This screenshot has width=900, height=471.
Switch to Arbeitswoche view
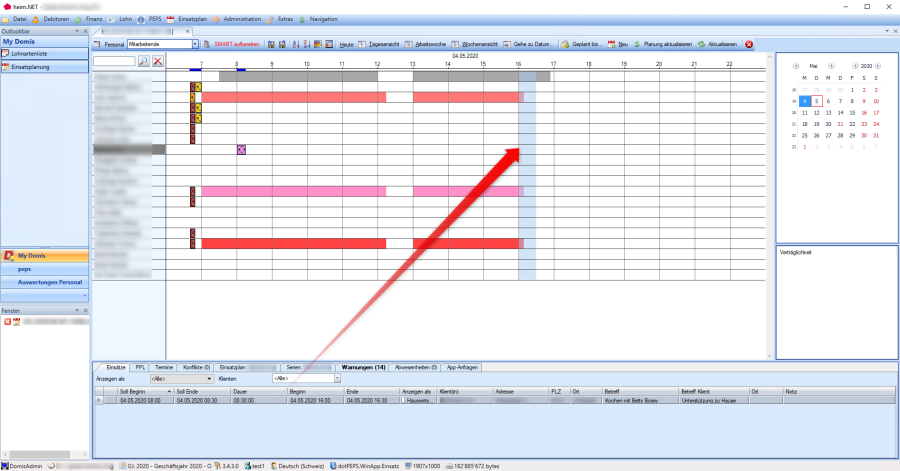tap(425, 44)
